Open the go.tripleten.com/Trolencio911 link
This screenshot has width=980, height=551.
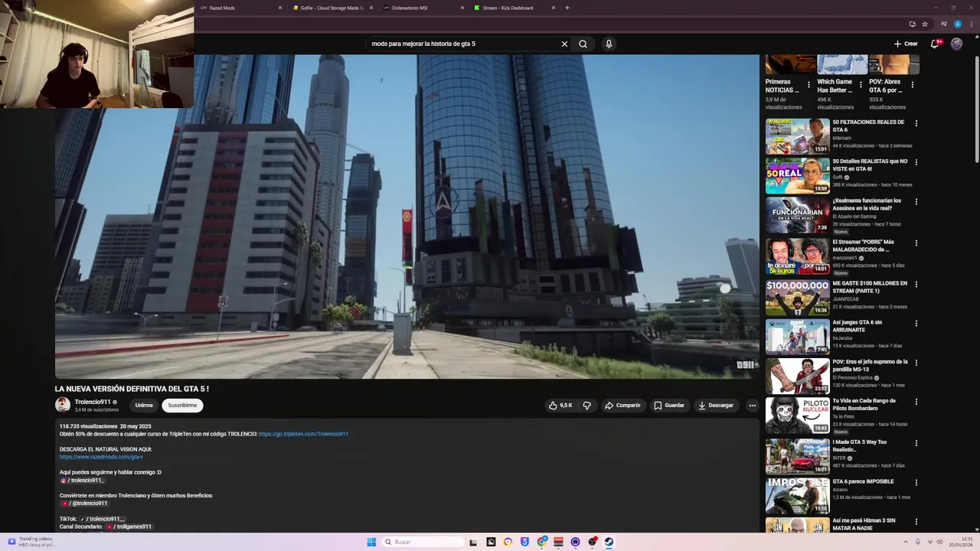click(303, 434)
